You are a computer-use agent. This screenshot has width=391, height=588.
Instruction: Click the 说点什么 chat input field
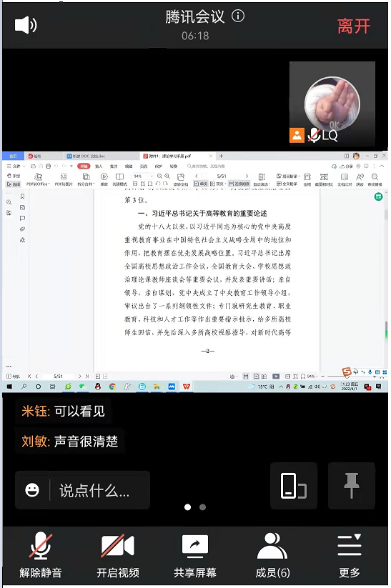coord(82,490)
